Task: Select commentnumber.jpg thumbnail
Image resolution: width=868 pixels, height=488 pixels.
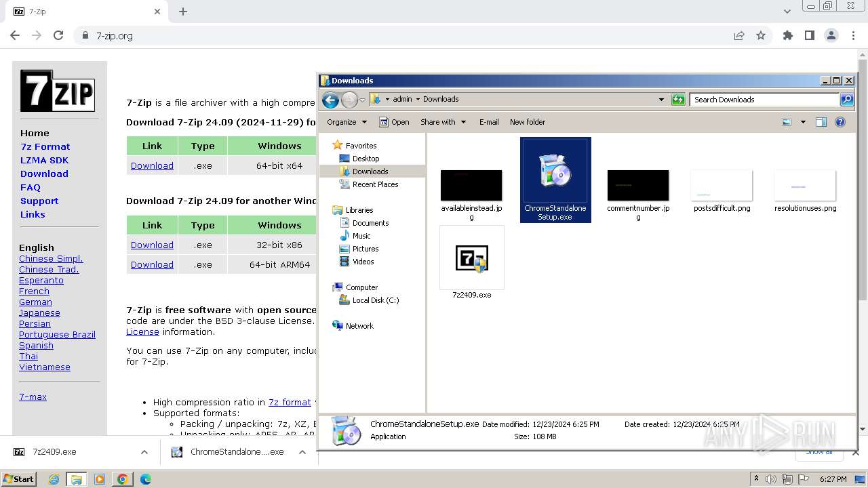Action: [x=638, y=185]
